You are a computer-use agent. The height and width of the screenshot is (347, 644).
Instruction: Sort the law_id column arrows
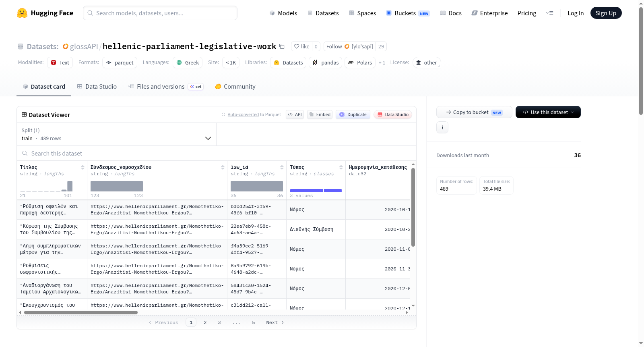click(x=282, y=167)
